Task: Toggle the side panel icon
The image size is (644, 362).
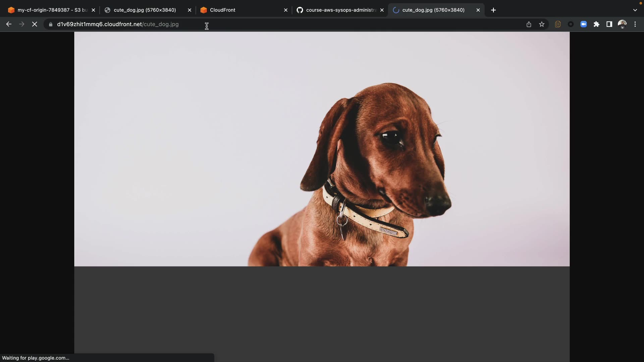Action: [x=609, y=24]
